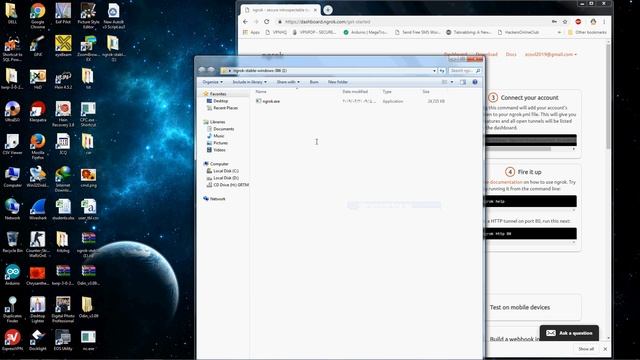Image resolution: width=640 pixels, height=360 pixels.
Task: Open the Include in library dropdown
Action: (249, 82)
